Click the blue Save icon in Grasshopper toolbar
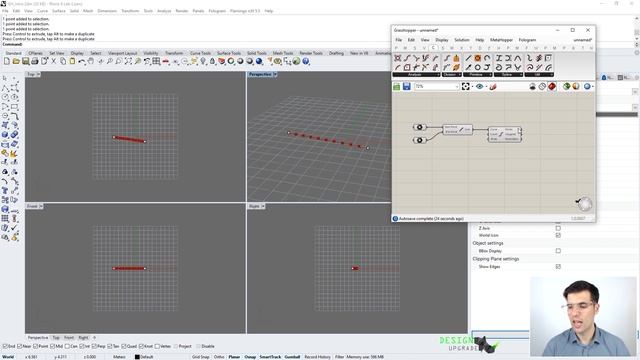Image resolution: width=640 pixels, height=360 pixels. pyautogui.click(x=407, y=87)
